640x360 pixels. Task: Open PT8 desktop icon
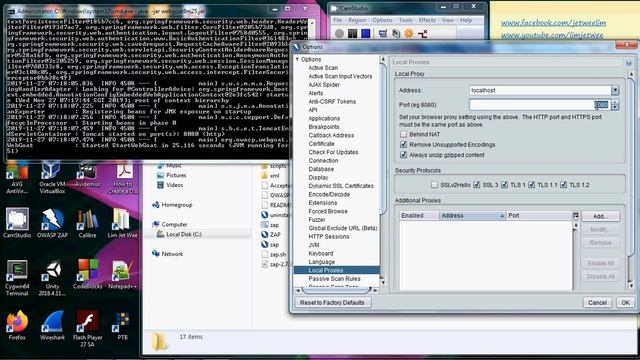[x=122, y=325]
